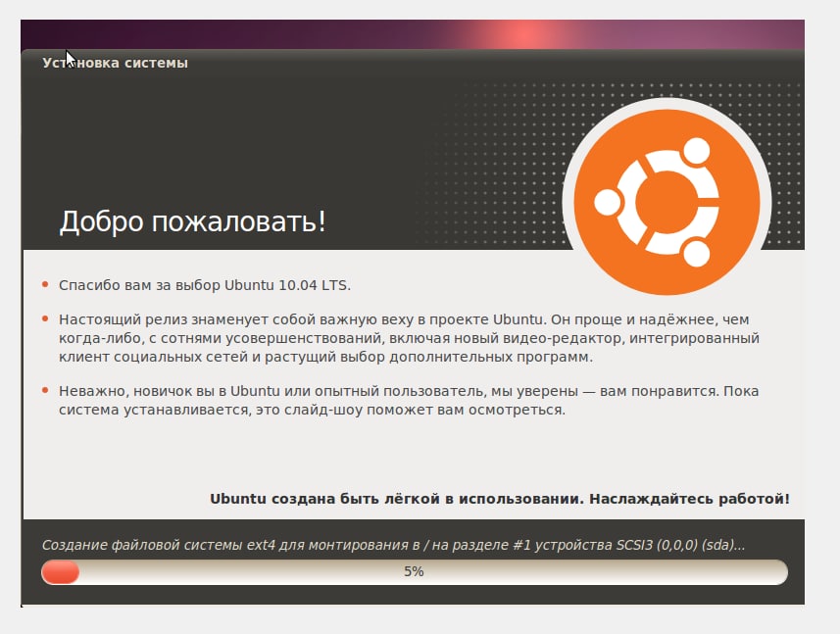The image size is (840, 634).
Task: Click the bold line 'Ubuntu создана быть лёгкой в использовании'
Action: (500, 499)
